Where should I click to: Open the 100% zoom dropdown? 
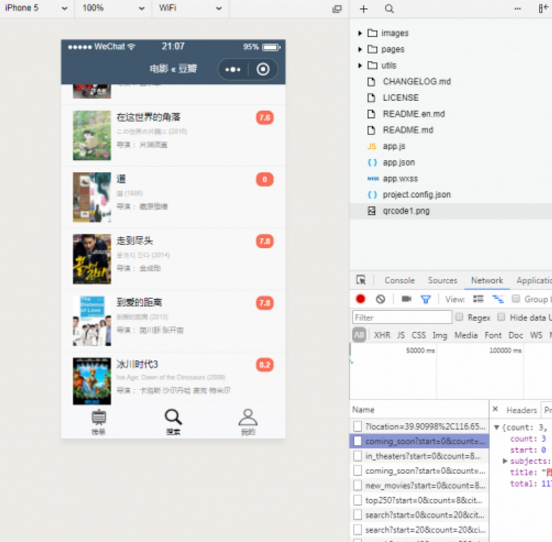coord(113,8)
